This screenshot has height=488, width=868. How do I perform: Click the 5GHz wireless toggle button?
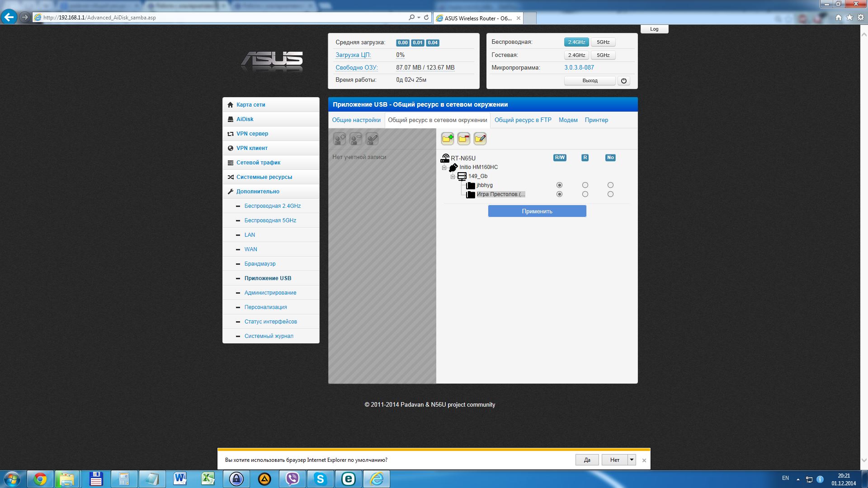[x=603, y=42]
